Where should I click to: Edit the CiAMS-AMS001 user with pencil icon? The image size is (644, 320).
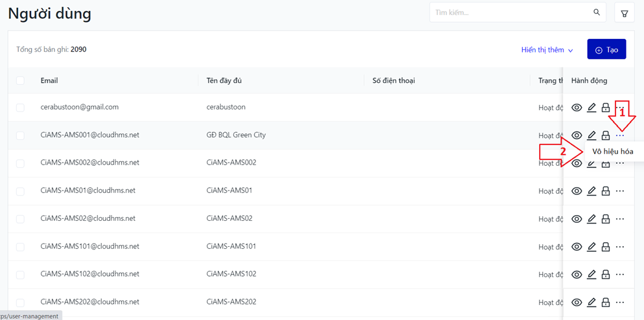(x=592, y=135)
